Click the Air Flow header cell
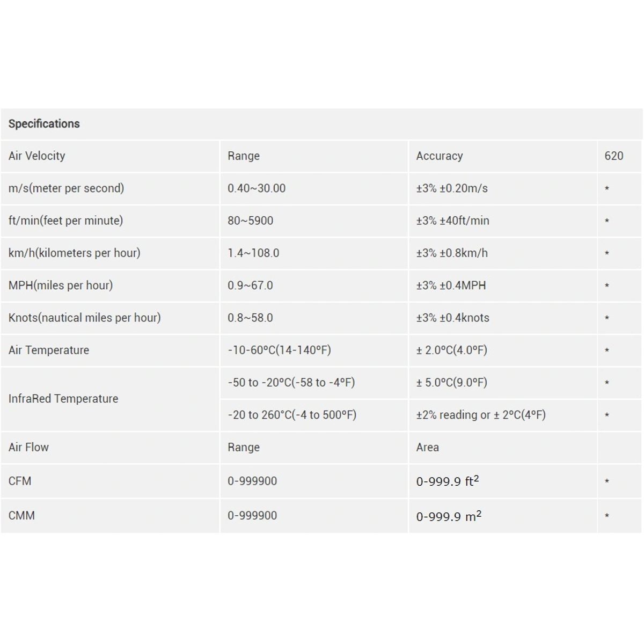 click(x=110, y=448)
